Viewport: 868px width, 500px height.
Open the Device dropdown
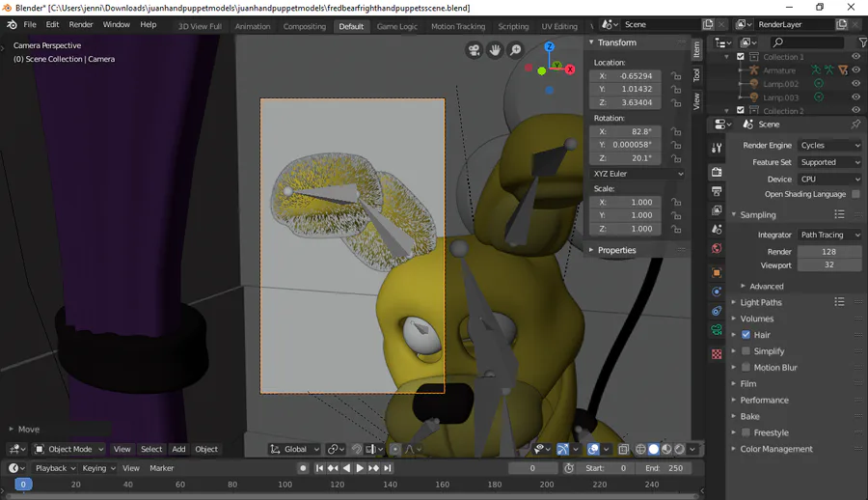point(829,179)
